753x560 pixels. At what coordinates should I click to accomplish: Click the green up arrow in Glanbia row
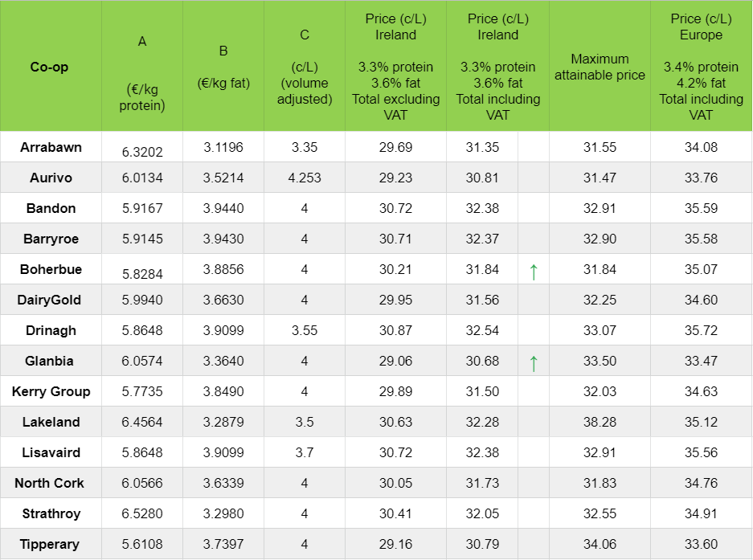point(533,363)
